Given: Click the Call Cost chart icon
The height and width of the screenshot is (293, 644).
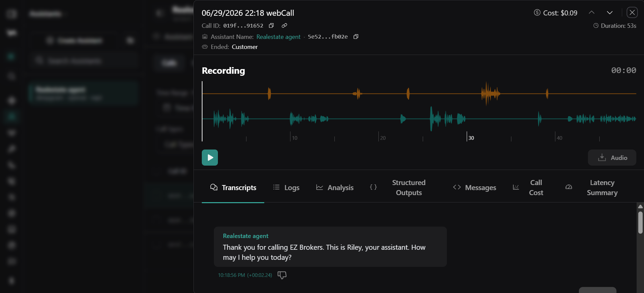Looking at the screenshot, I should click(x=516, y=187).
